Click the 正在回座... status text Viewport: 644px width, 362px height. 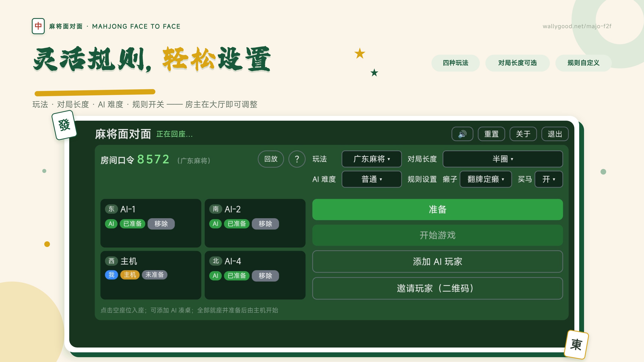(x=174, y=134)
